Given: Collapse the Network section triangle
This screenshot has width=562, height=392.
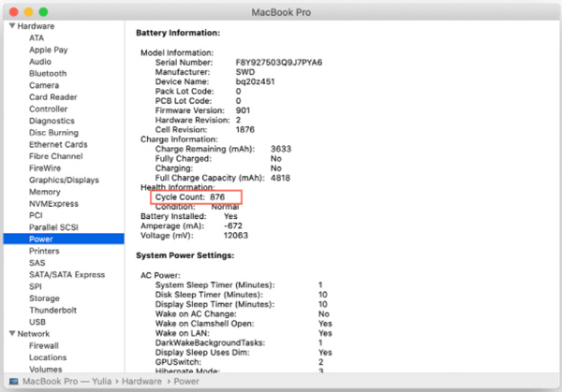Looking at the screenshot, I should (12, 333).
